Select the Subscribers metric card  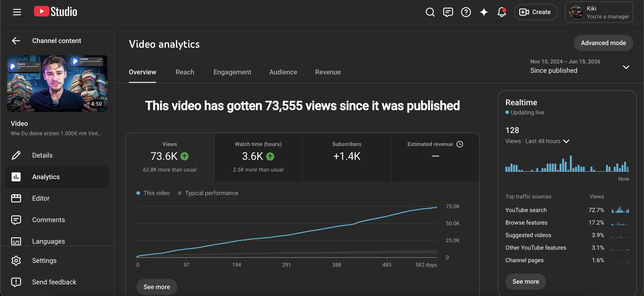[x=347, y=157]
